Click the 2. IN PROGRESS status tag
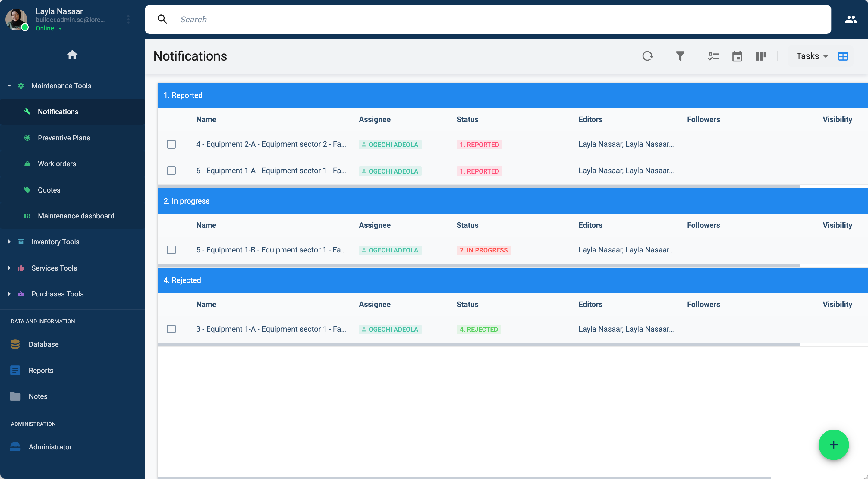Viewport: 868px width, 479px height. tap(483, 250)
